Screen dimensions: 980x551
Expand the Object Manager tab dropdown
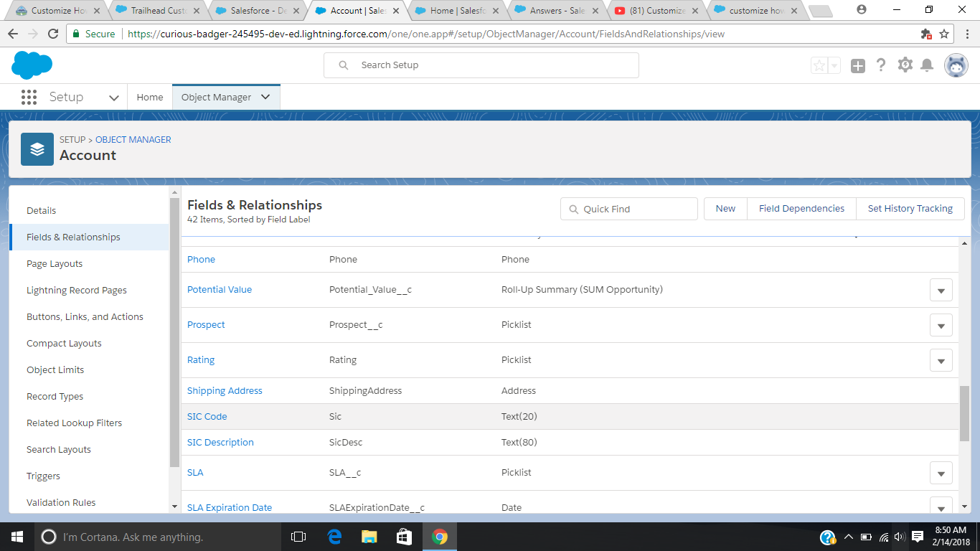tap(265, 97)
